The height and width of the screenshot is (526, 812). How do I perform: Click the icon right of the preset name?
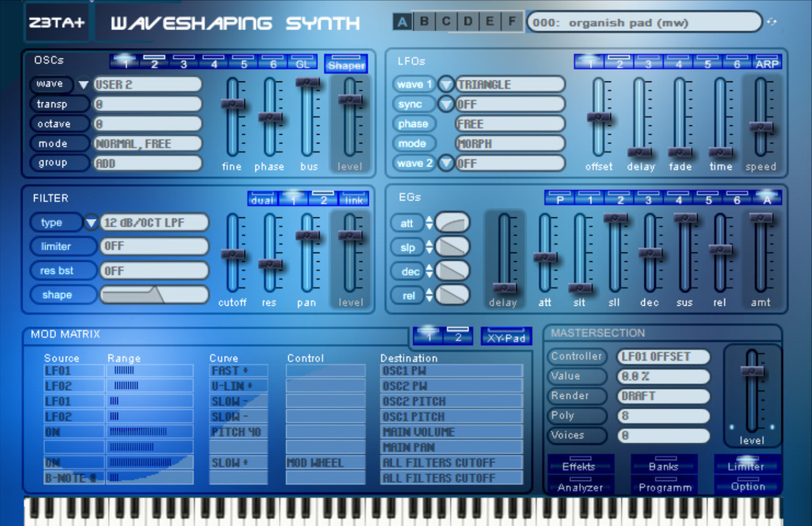(x=771, y=22)
